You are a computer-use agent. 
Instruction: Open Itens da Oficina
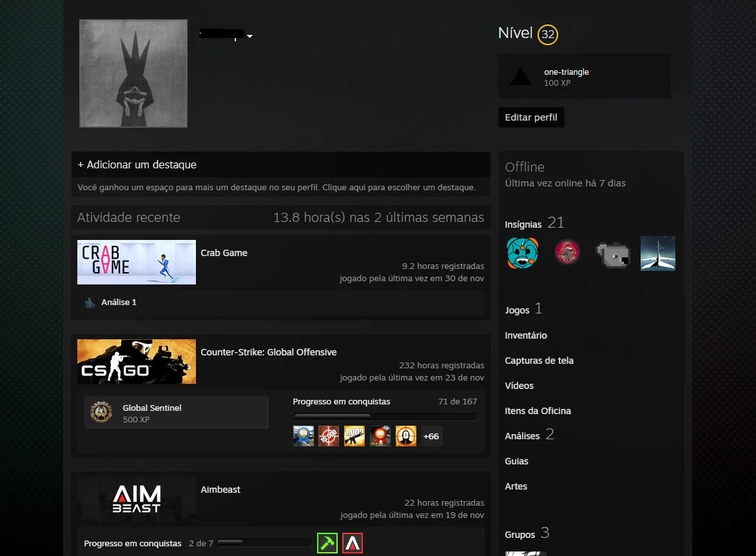click(538, 411)
